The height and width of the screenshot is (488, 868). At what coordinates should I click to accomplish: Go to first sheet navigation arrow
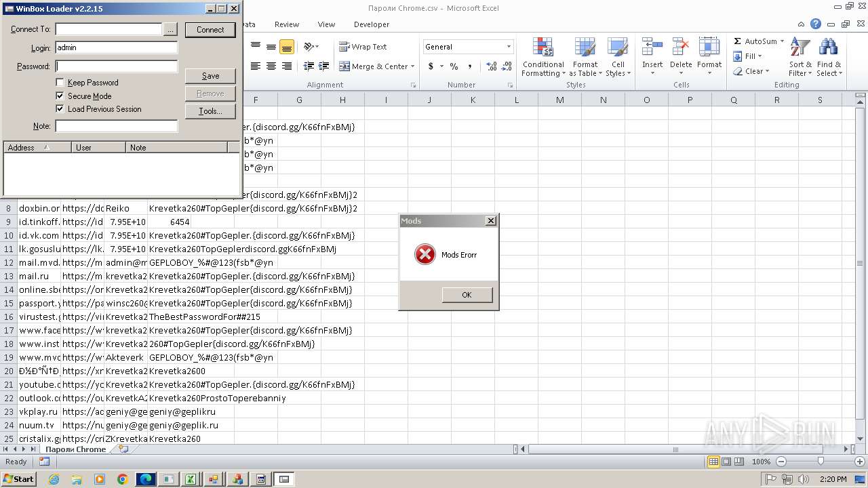coord(6,449)
